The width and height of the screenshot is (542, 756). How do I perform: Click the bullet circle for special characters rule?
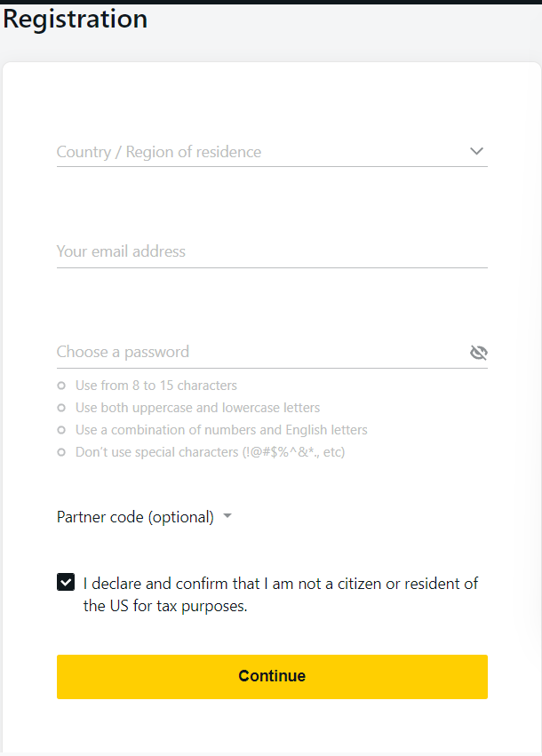coord(61,452)
